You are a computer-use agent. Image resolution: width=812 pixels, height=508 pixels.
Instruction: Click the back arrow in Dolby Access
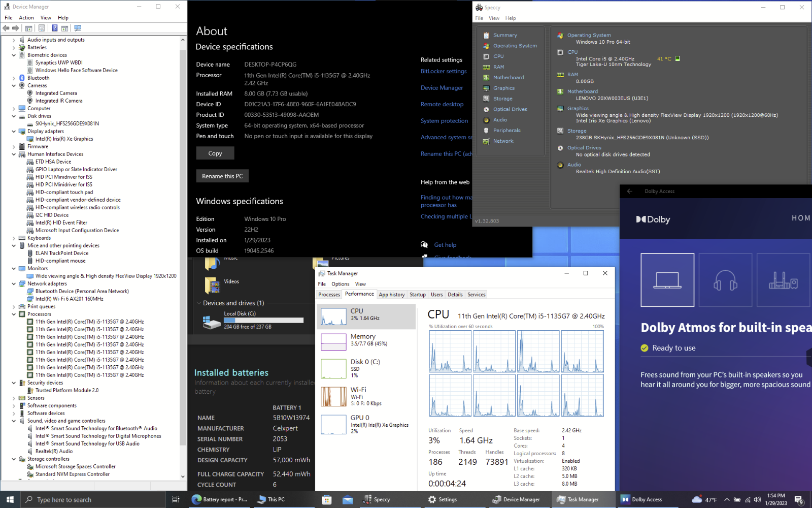click(x=630, y=192)
